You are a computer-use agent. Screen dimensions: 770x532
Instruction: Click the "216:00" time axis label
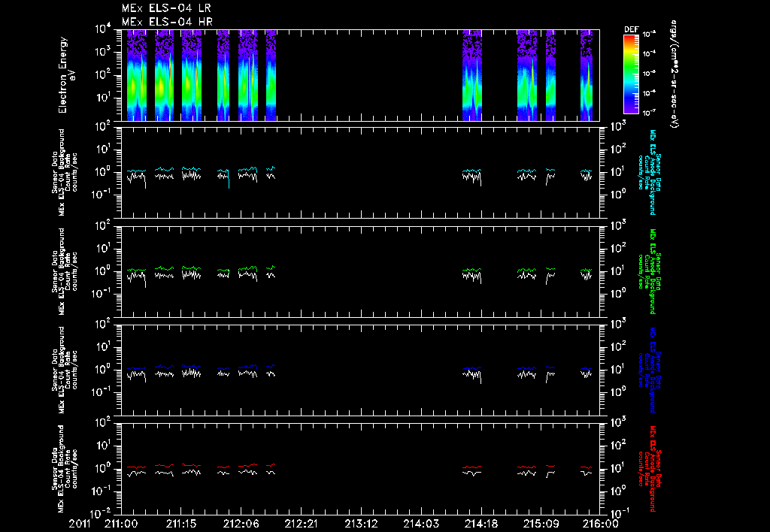pyautogui.click(x=601, y=524)
